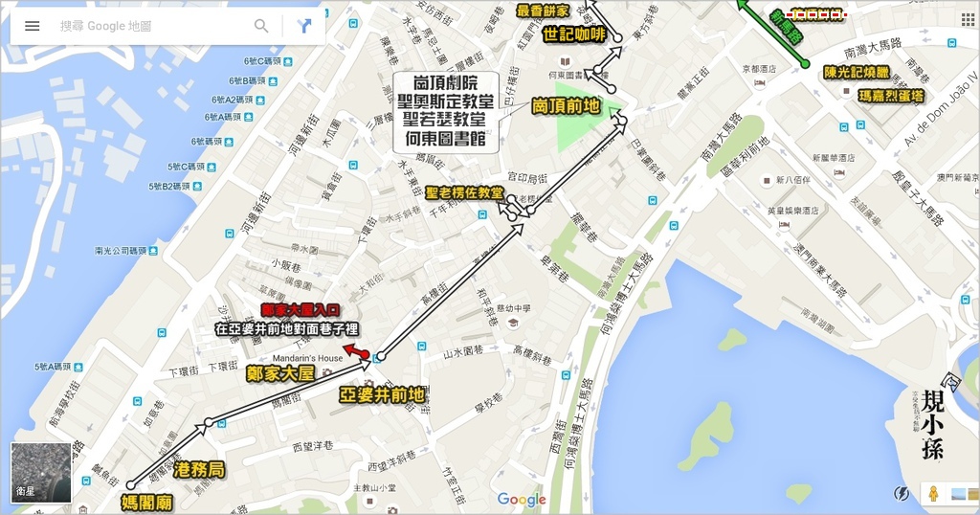Select the yellow Pegman Street View icon
This screenshot has width=980, height=515.
[x=933, y=493]
